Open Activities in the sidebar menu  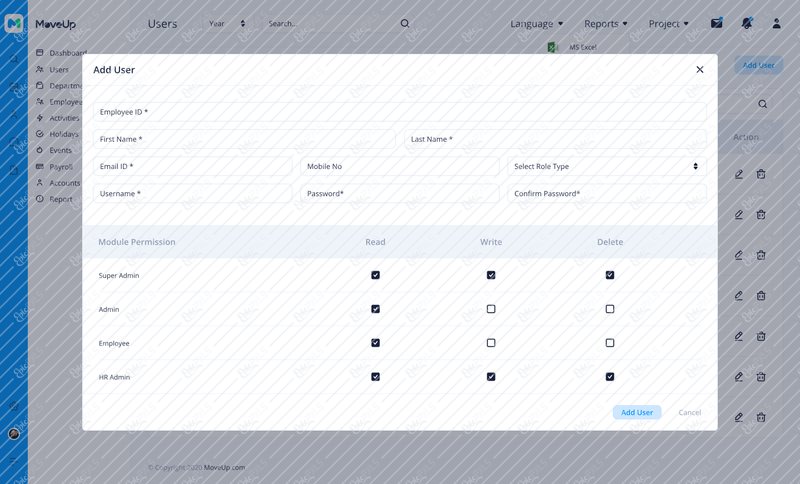[58, 118]
